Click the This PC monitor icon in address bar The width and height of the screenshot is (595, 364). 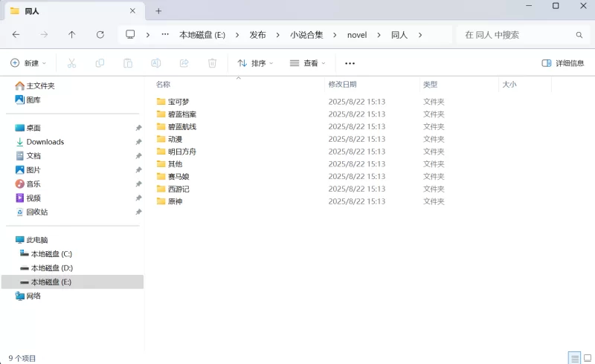[x=130, y=34]
